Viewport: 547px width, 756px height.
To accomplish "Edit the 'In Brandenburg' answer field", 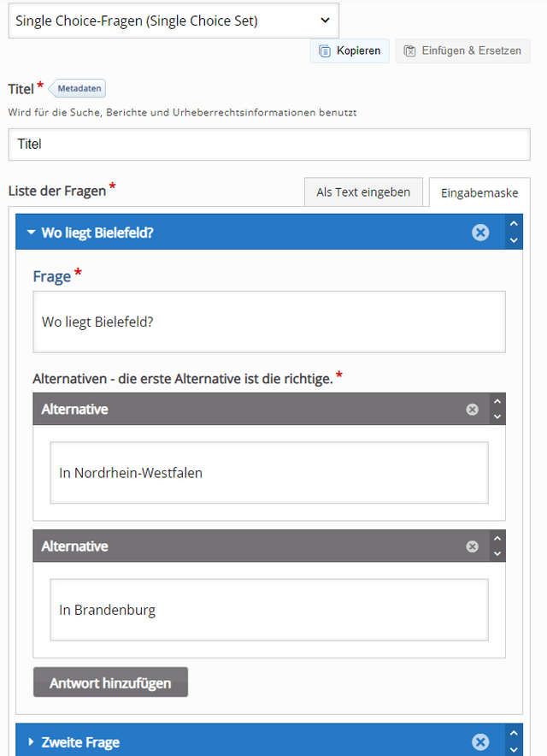I will point(269,610).
